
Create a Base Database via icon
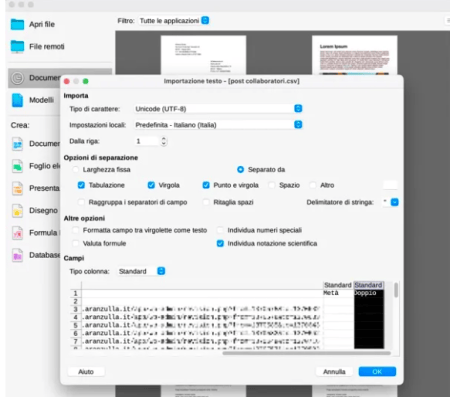click(17, 255)
